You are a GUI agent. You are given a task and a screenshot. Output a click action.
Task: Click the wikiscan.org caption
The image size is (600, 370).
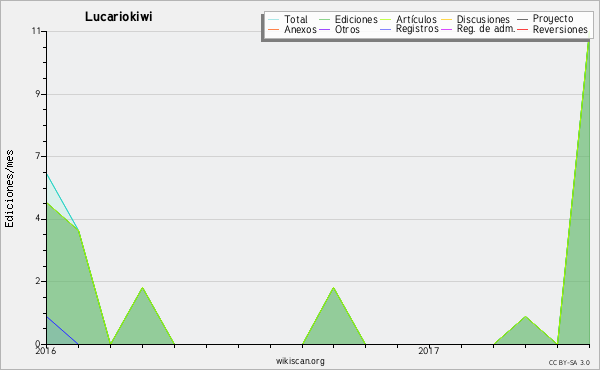tap(300, 361)
